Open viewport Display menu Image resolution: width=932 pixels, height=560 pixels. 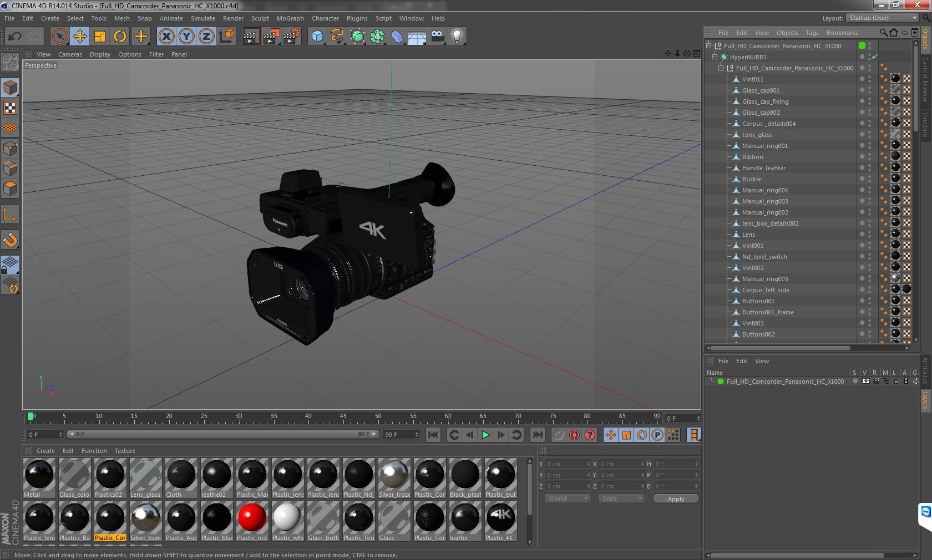[x=100, y=54]
